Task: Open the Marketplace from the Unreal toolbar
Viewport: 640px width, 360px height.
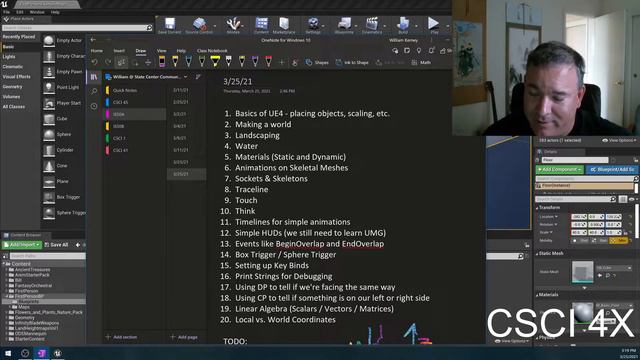Action: [x=284, y=25]
